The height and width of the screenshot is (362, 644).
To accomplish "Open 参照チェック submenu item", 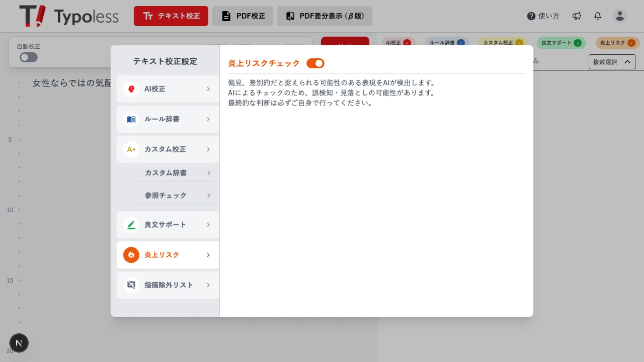I will (176, 195).
